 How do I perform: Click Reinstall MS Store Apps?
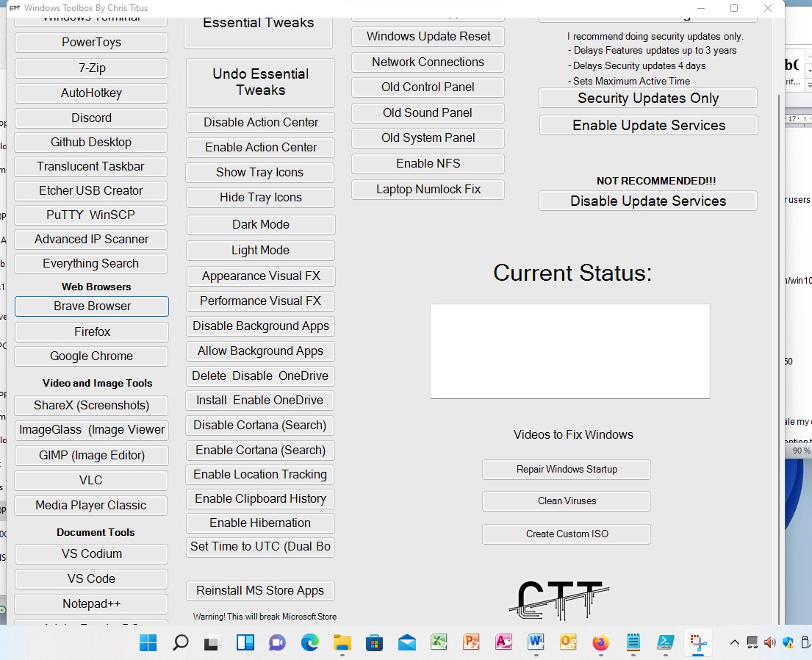coord(260,591)
